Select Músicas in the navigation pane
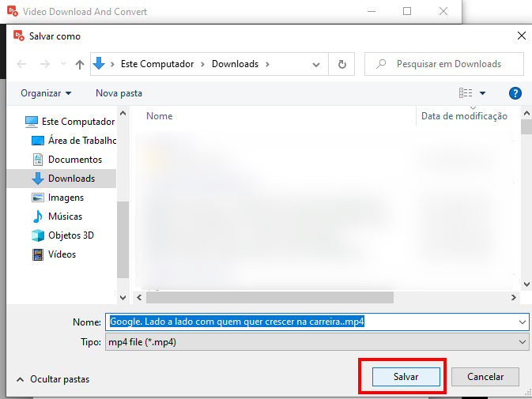The width and height of the screenshot is (532, 399). 64,216
